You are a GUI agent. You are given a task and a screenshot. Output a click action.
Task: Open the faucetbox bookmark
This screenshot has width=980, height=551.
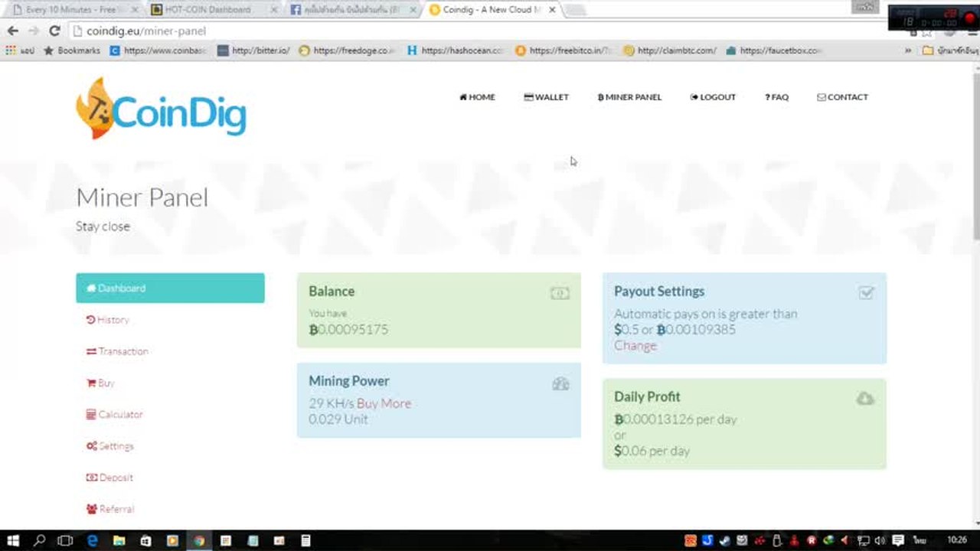pos(775,51)
